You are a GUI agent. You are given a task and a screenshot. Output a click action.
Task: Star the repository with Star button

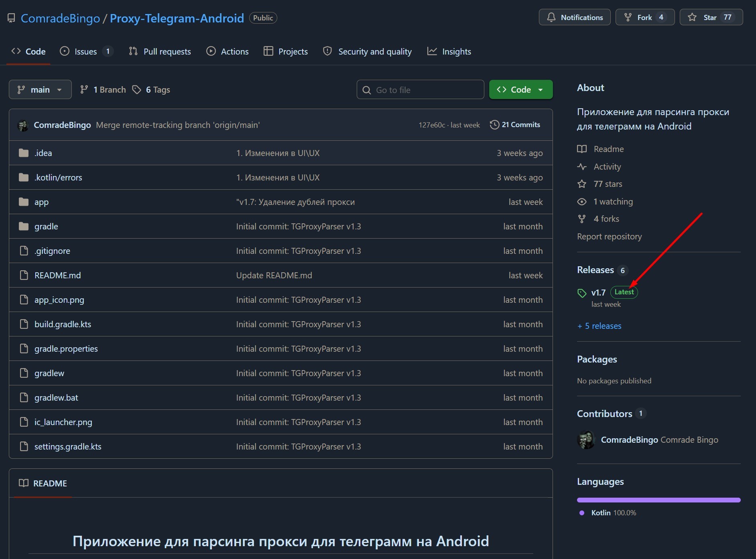tap(711, 17)
